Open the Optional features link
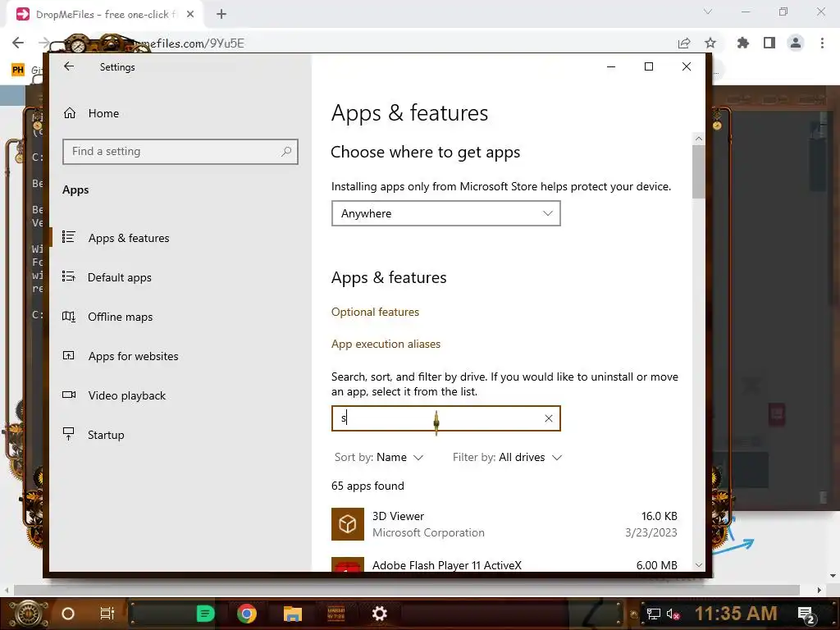840x630 pixels. [375, 312]
